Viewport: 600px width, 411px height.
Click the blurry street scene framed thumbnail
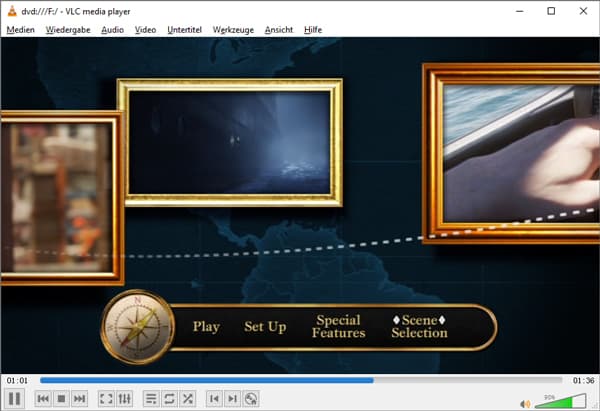pyautogui.click(x=61, y=198)
